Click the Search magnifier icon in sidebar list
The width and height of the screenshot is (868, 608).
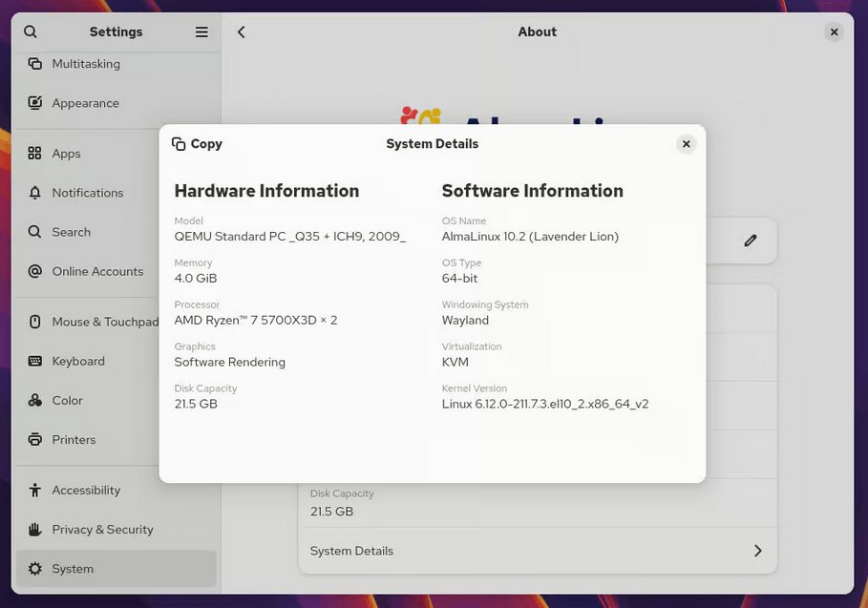pyautogui.click(x=35, y=232)
